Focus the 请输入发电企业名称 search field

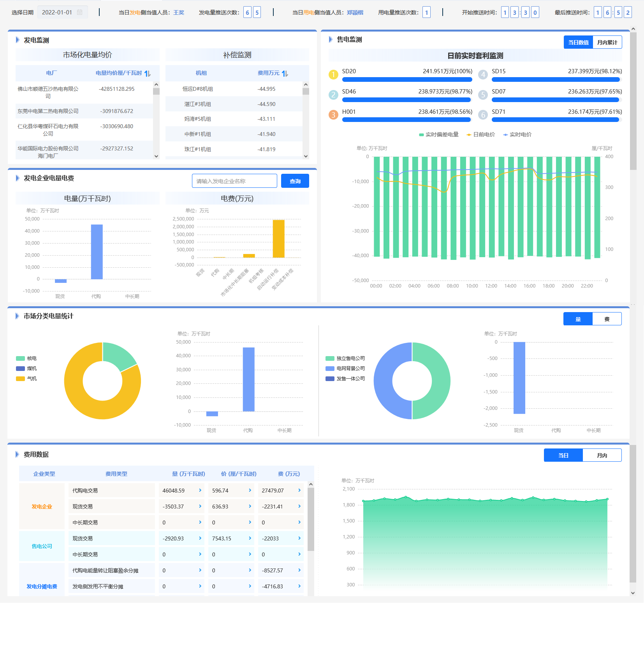[x=234, y=181]
